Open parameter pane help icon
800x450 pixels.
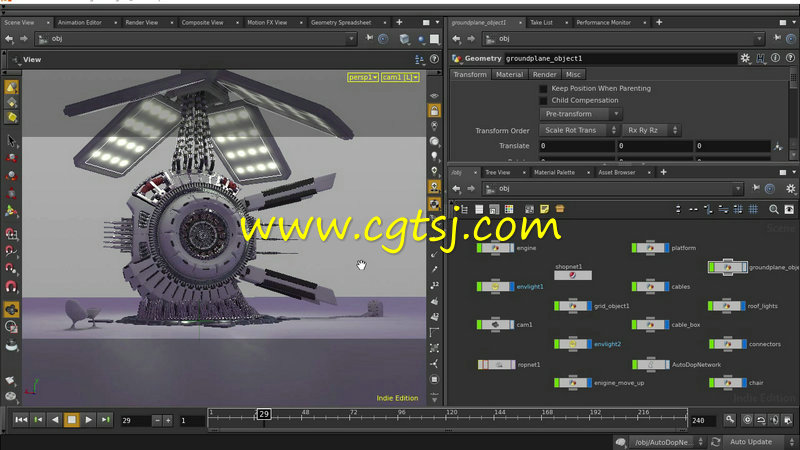(790, 59)
